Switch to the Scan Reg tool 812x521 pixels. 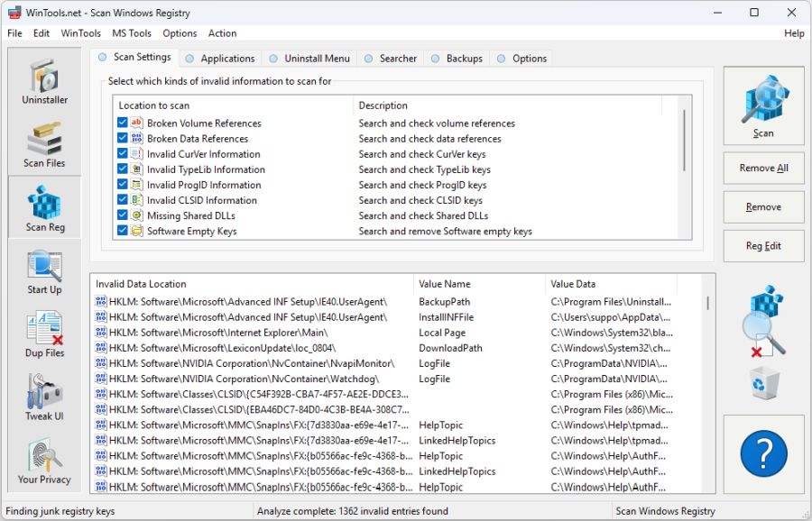[43, 207]
